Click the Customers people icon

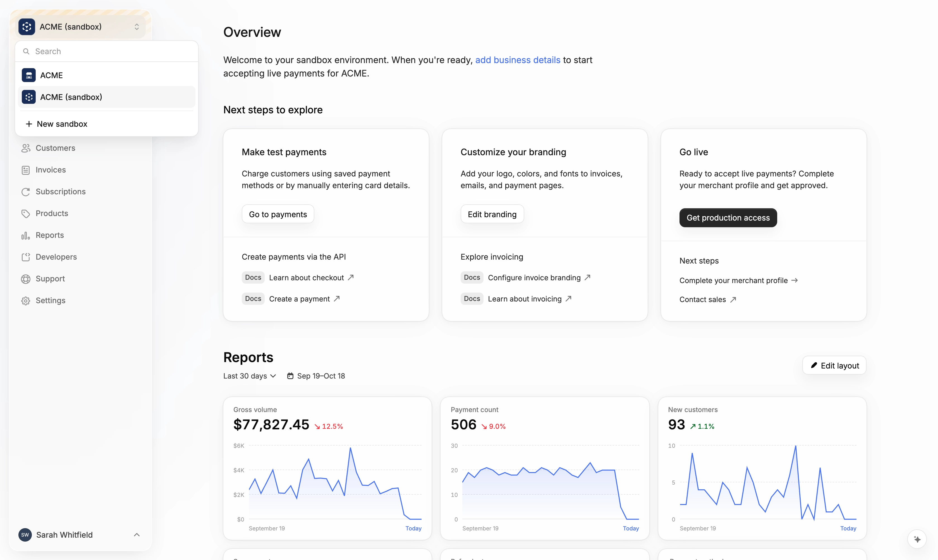tap(26, 148)
